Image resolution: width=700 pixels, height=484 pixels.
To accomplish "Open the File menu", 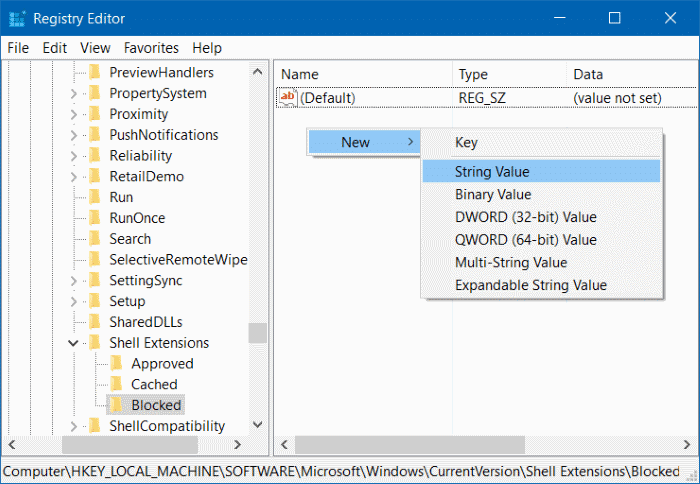I will [18, 48].
